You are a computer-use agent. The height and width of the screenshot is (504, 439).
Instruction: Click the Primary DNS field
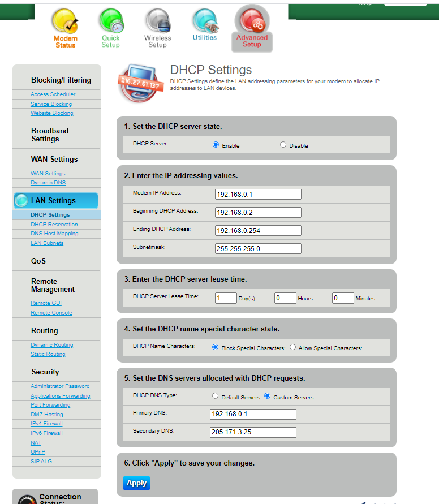253,414
